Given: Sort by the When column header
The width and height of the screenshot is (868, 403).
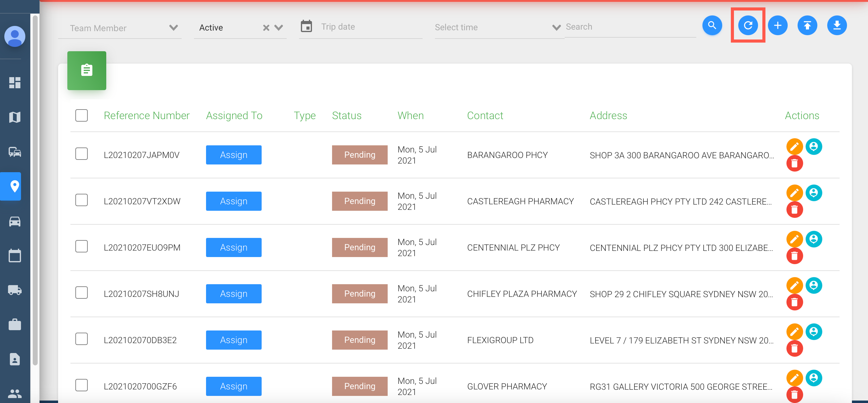Looking at the screenshot, I should coord(411,115).
